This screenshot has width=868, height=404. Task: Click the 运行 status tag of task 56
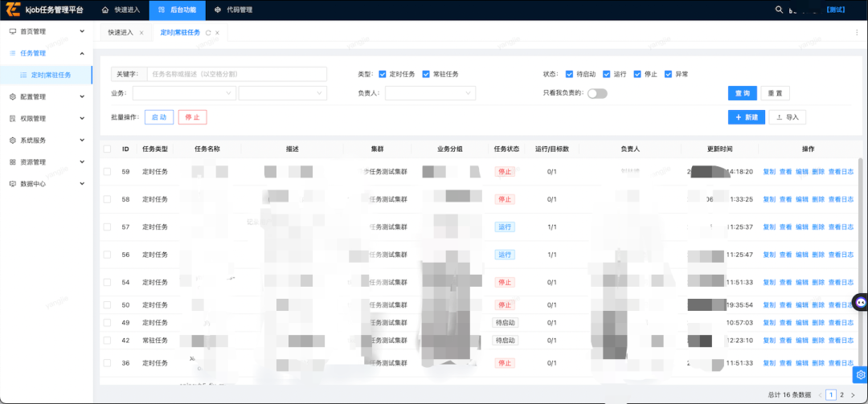coord(505,255)
